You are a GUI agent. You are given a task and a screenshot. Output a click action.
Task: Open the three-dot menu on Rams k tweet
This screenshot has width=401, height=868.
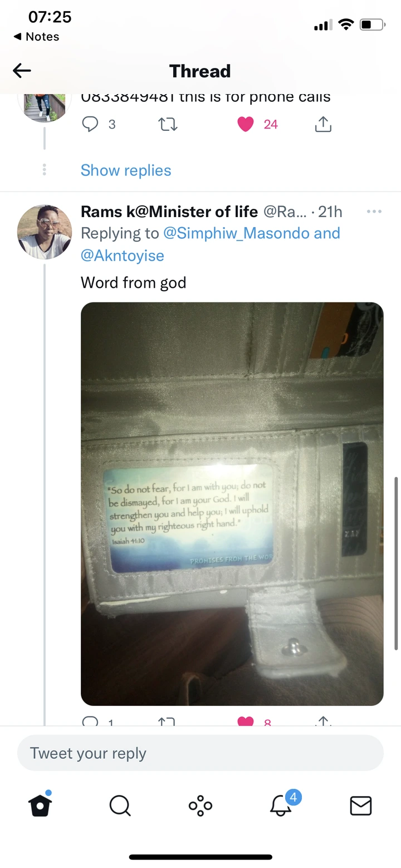click(374, 212)
